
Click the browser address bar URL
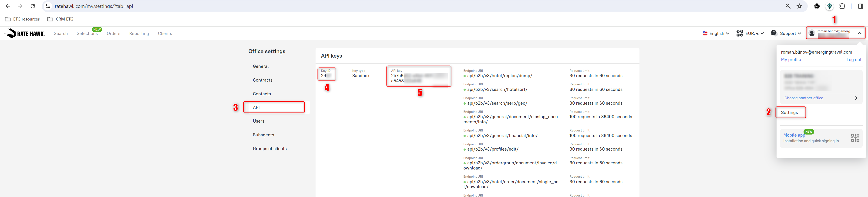pos(94,6)
